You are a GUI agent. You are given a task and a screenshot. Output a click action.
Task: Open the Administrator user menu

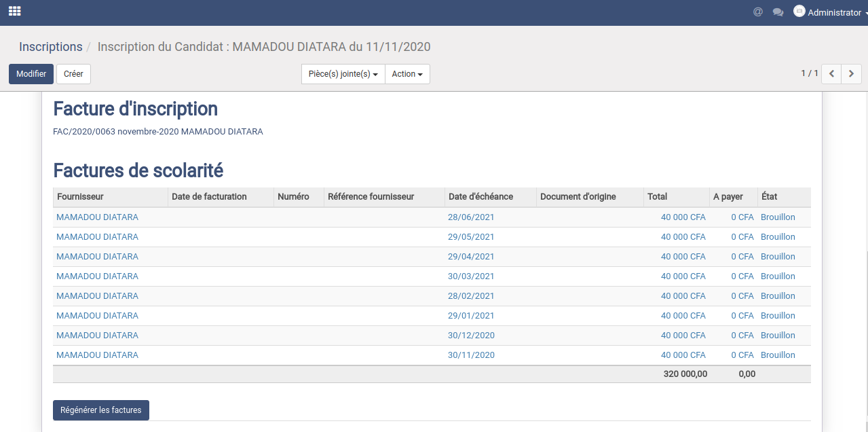pyautogui.click(x=834, y=12)
